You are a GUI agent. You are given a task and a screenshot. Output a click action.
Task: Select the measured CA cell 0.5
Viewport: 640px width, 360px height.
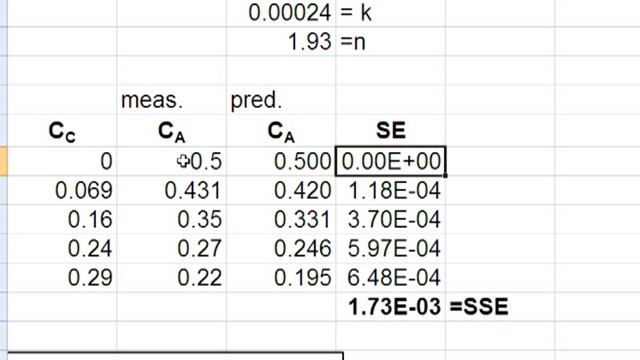tap(171, 161)
